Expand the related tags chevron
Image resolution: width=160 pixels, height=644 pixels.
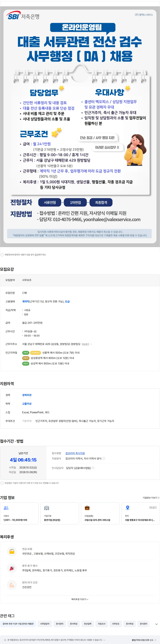(156, 624)
